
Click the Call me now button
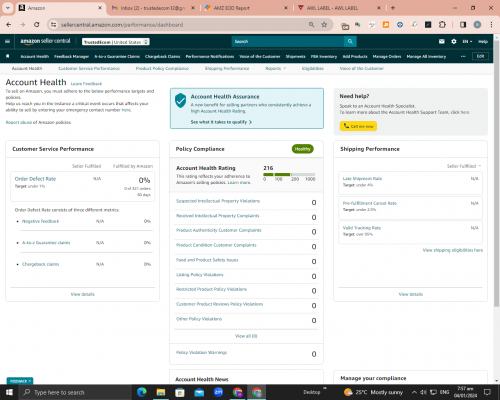[358, 126]
